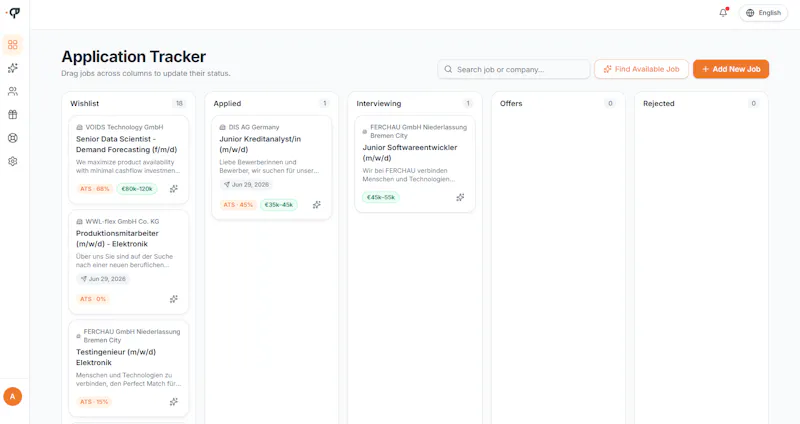800x424 pixels.
Task: Click the Interviewing column header
Action: 379,104
